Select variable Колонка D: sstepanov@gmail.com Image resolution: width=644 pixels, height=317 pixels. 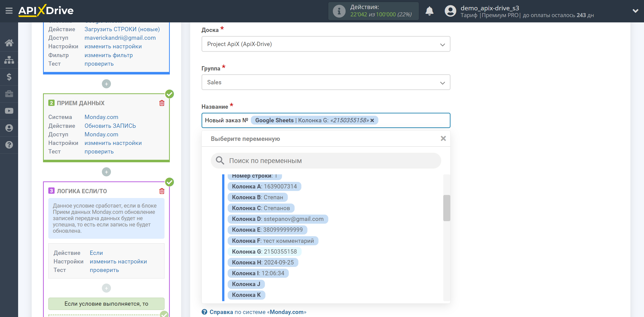click(x=278, y=219)
